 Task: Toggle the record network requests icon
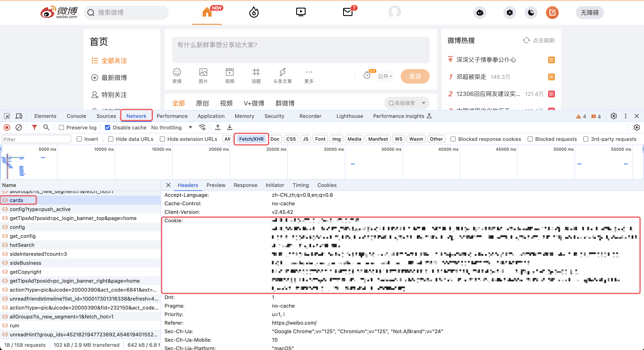[x=7, y=127]
